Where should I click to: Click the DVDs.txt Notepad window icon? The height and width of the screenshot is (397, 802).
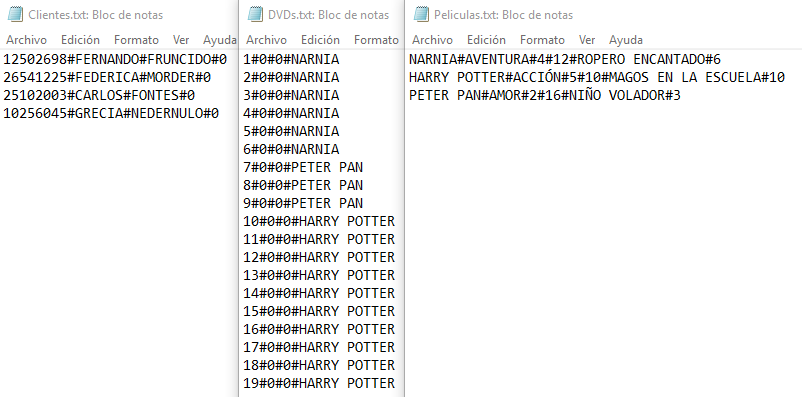click(255, 14)
